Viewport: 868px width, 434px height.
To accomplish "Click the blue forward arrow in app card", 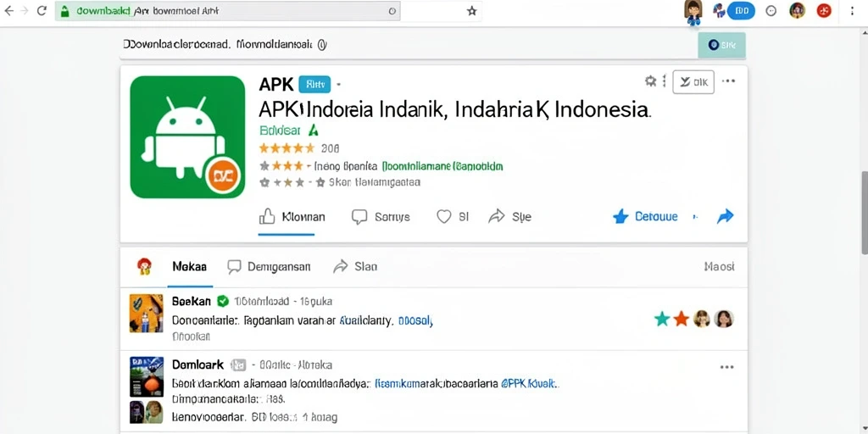I will pyautogui.click(x=726, y=216).
